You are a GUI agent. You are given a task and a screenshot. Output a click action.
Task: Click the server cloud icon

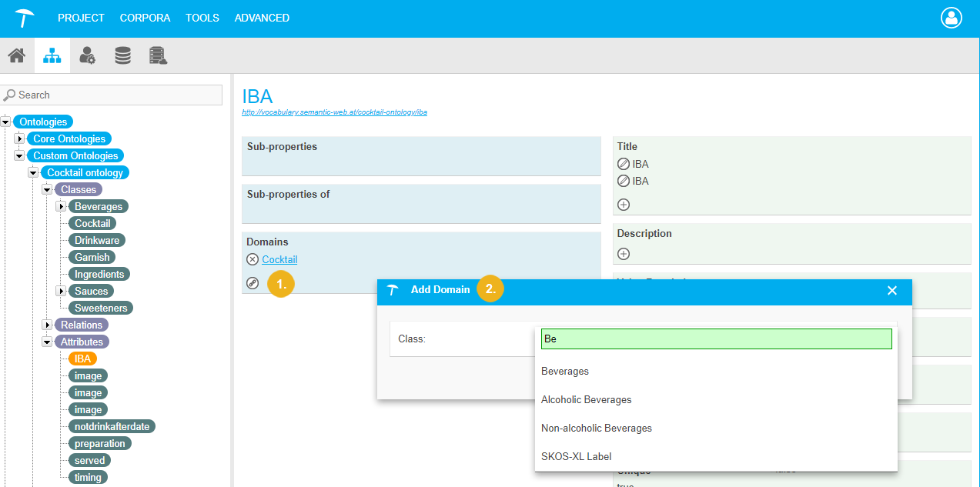point(158,56)
